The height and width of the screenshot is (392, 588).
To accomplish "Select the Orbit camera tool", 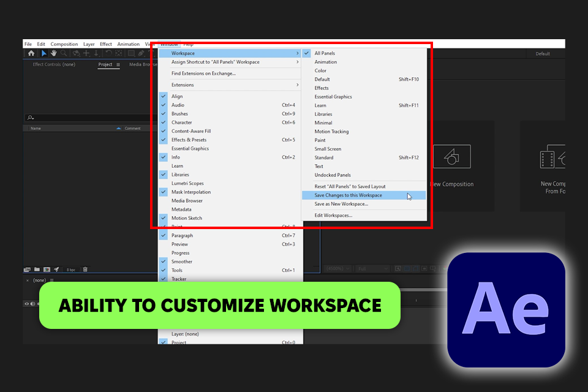I will click(76, 53).
